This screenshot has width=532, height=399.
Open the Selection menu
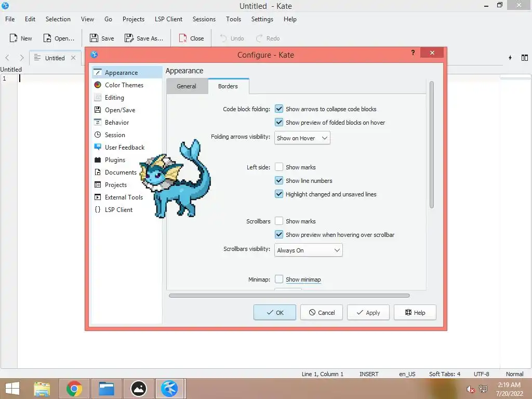pyautogui.click(x=58, y=19)
